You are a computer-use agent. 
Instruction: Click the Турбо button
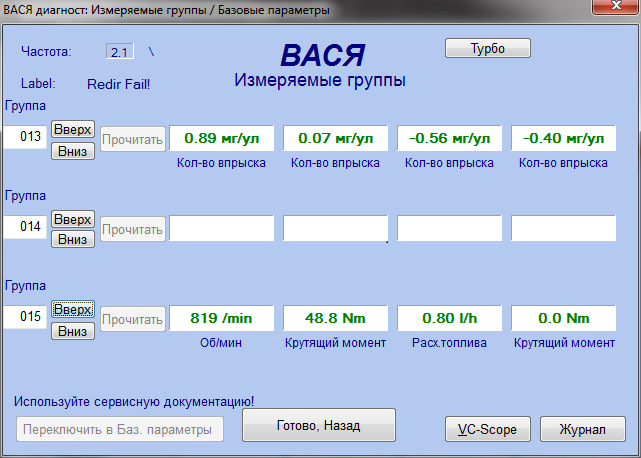click(488, 48)
